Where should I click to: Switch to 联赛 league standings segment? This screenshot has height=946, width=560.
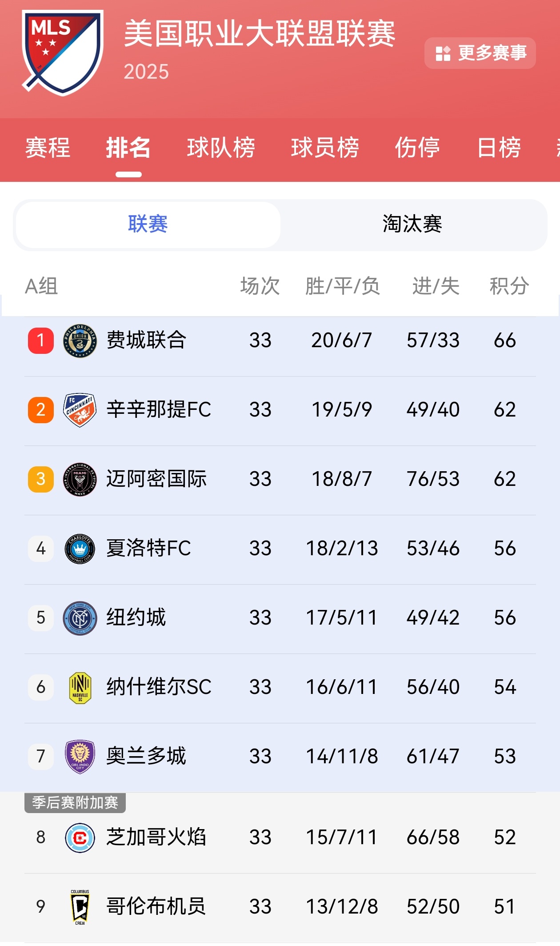click(x=148, y=224)
